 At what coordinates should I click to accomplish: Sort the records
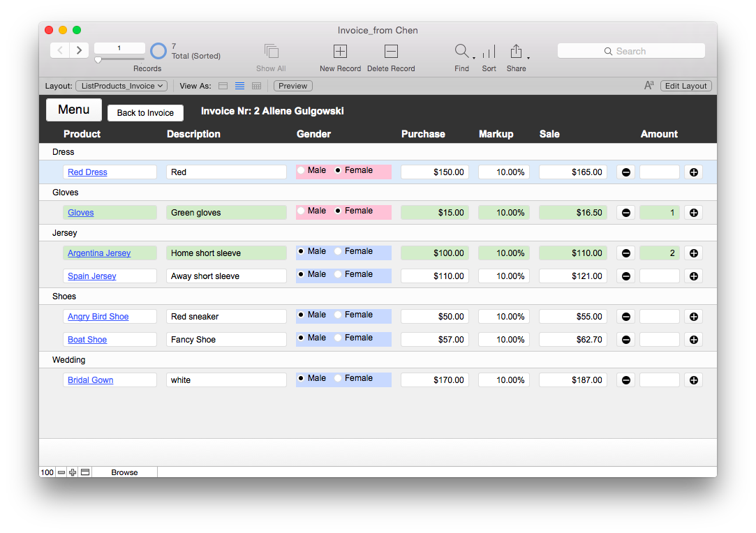coord(489,51)
